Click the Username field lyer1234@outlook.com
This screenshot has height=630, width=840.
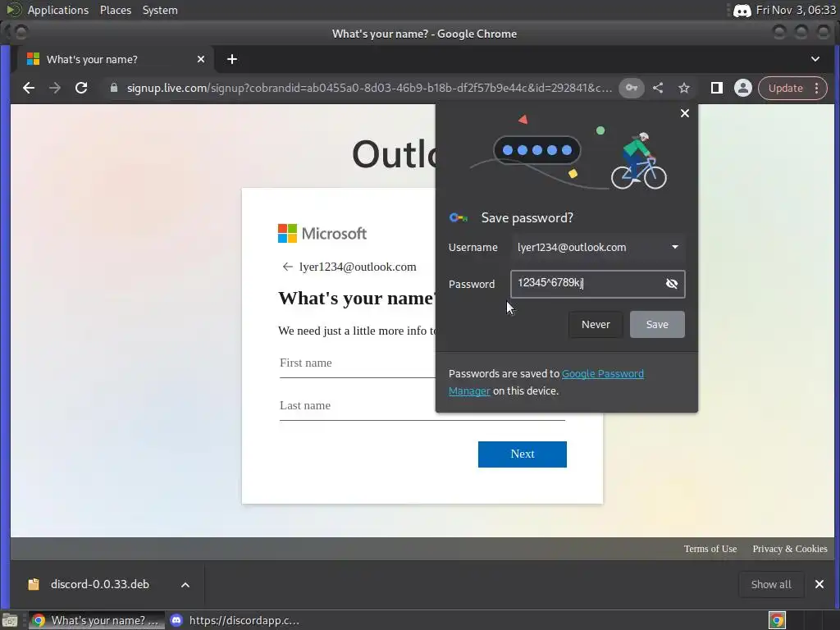tap(598, 247)
